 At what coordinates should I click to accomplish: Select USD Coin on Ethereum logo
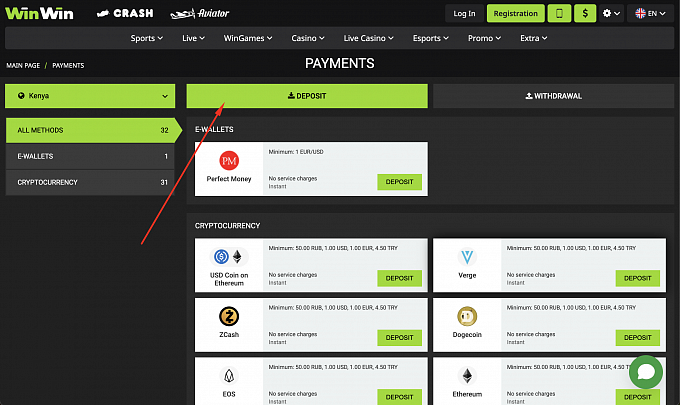(229, 257)
